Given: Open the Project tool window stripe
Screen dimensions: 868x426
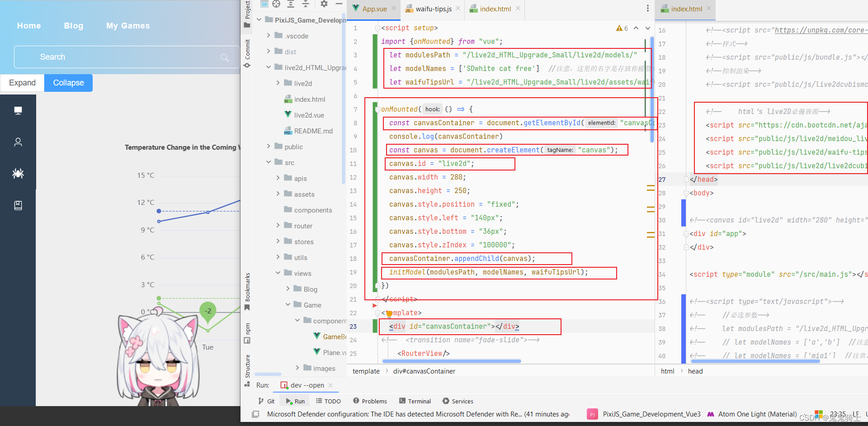Looking at the screenshot, I should pyautogui.click(x=247, y=14).
